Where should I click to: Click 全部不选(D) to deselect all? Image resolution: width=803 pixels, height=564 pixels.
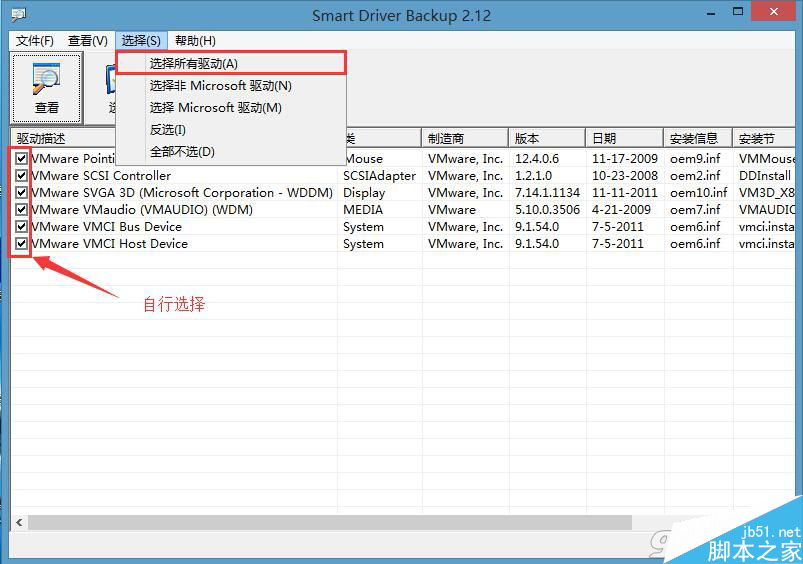tap(182, 152)
